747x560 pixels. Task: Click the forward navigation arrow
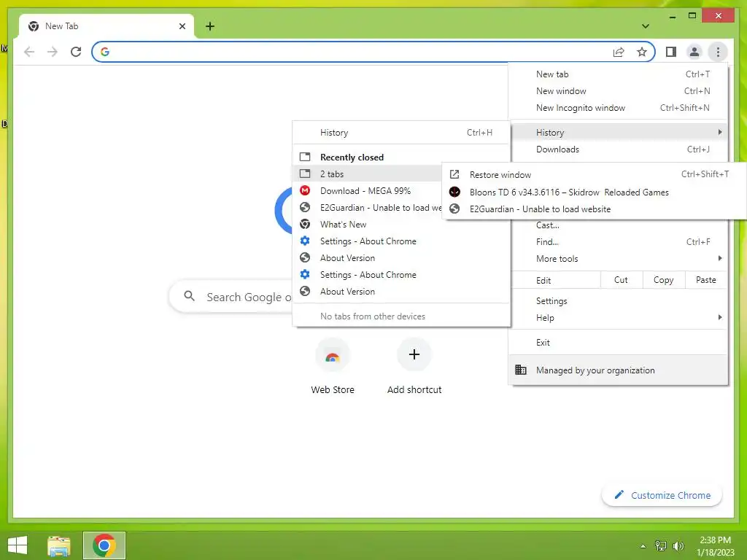pos(53,52)
